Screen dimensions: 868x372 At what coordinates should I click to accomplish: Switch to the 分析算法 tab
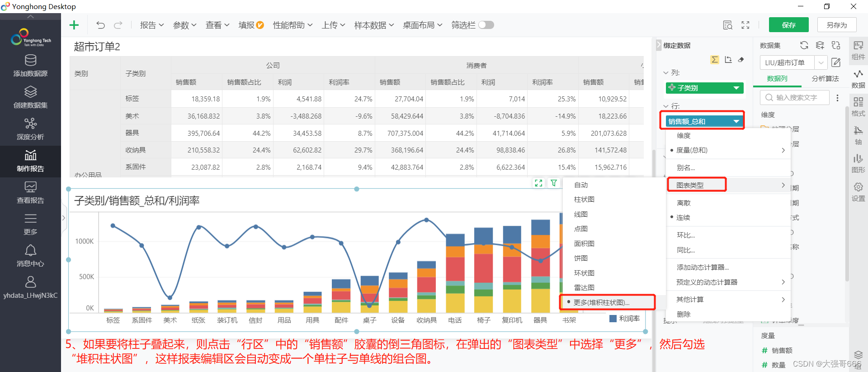(x=825, y=78)
